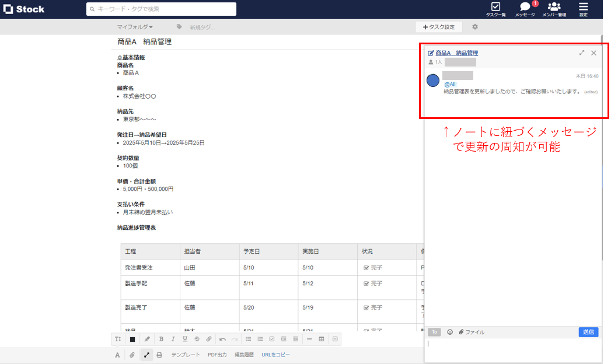This screenshot has width=611, height=364.
Task: Click the 納品進捗管理表 heading
Action: point(137,228)
